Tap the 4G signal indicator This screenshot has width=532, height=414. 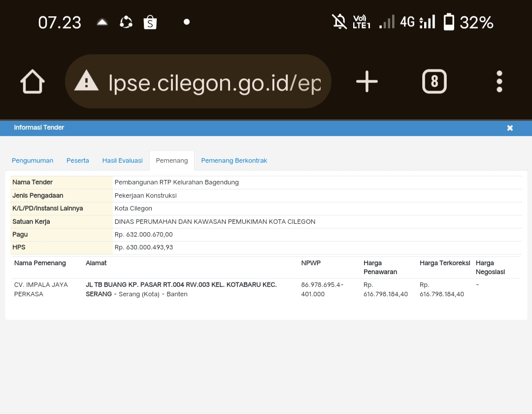point(417,22)
